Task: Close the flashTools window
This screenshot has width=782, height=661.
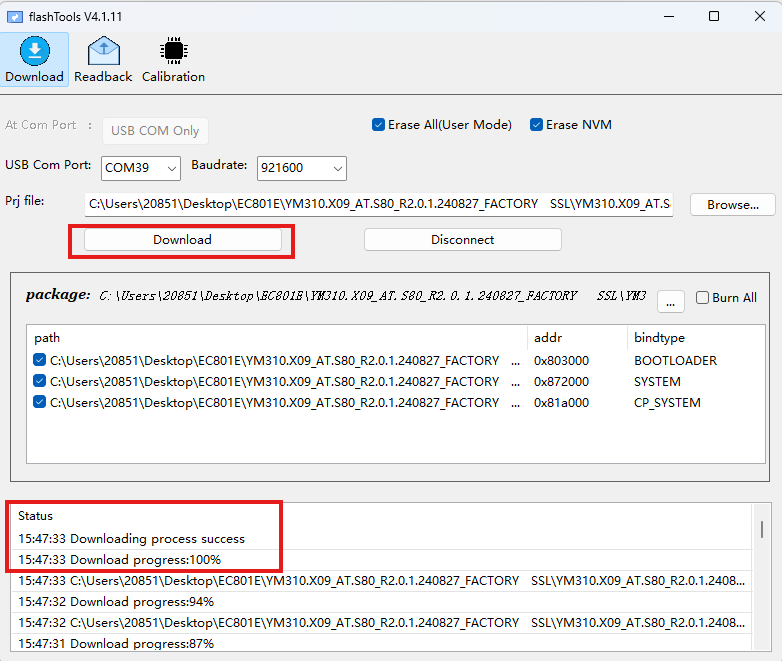Action: click(x=759, y=16)
